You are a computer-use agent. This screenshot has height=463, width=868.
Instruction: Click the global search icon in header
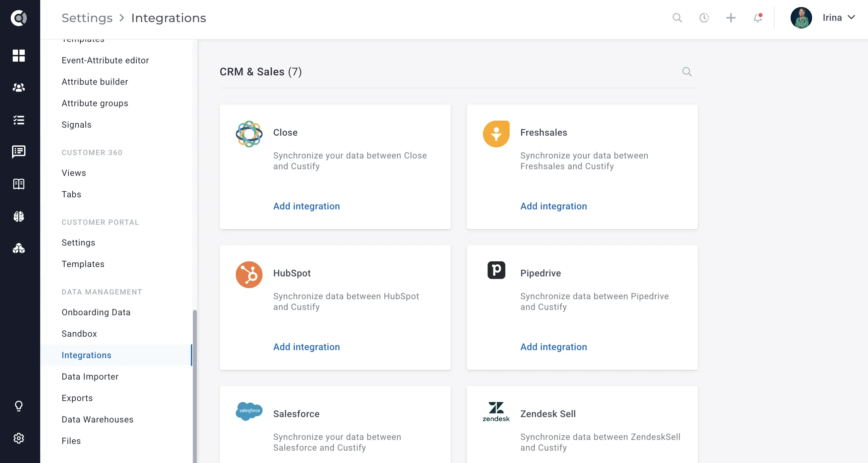click(677, 18)
